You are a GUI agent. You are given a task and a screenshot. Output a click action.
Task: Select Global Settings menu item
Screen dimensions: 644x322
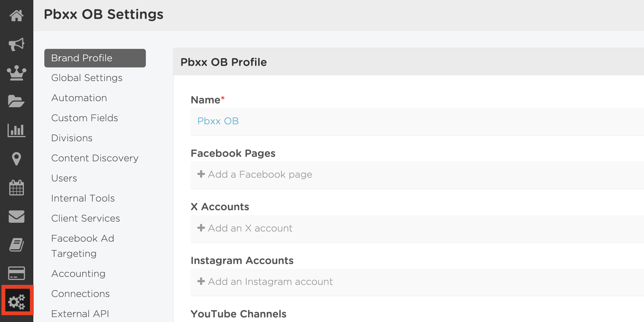(x=87, y=78)
